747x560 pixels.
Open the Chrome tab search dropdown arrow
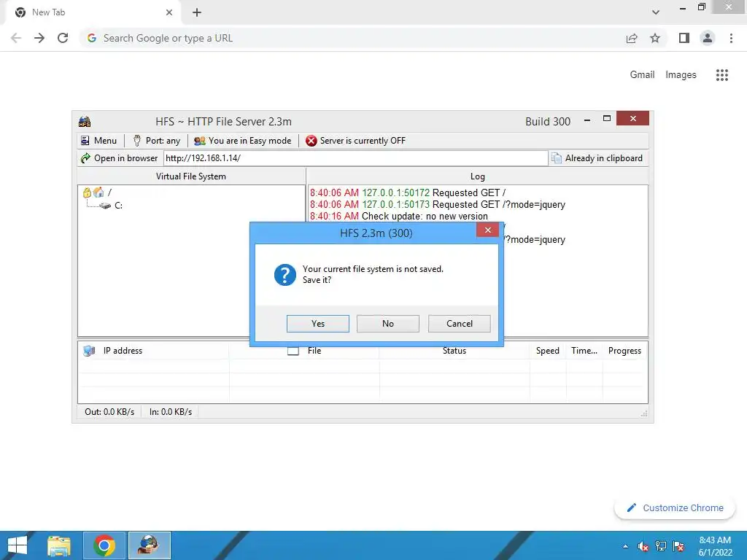tap(656, 12)
